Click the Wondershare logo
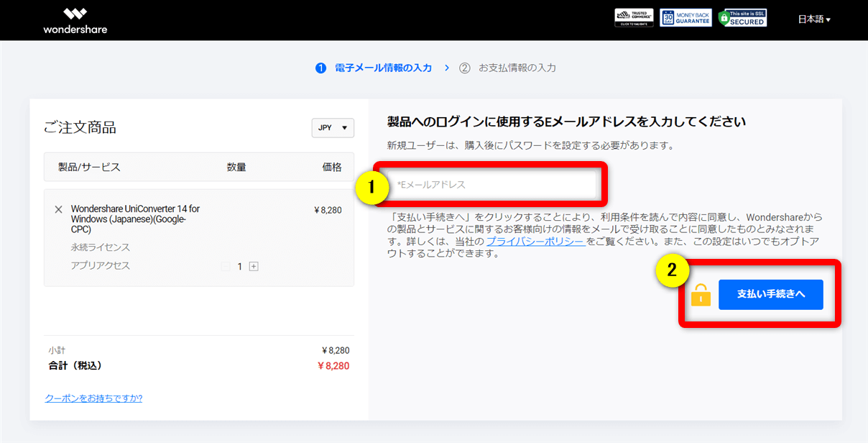The width and height of the screenshot is (868, 443). point(75,20)
